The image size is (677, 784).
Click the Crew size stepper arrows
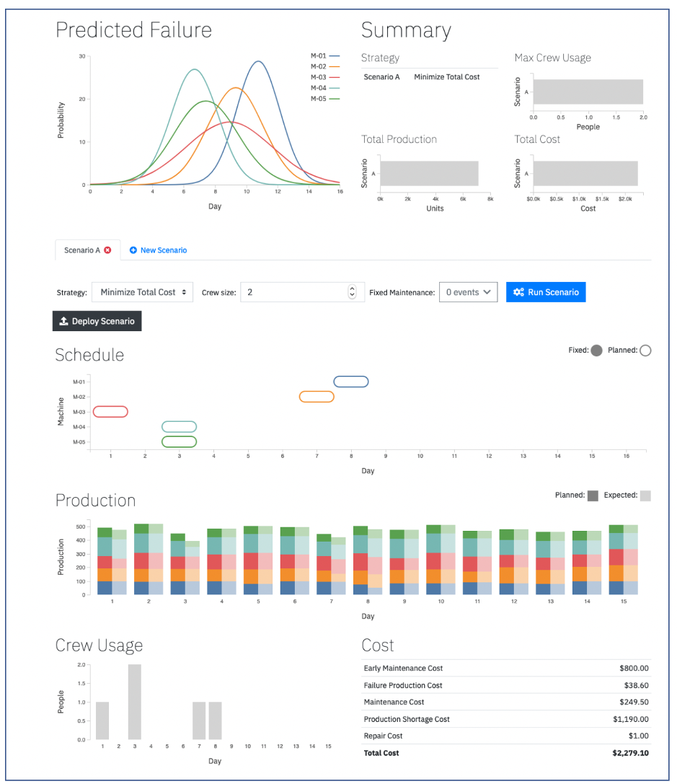(x=352, y=292)
